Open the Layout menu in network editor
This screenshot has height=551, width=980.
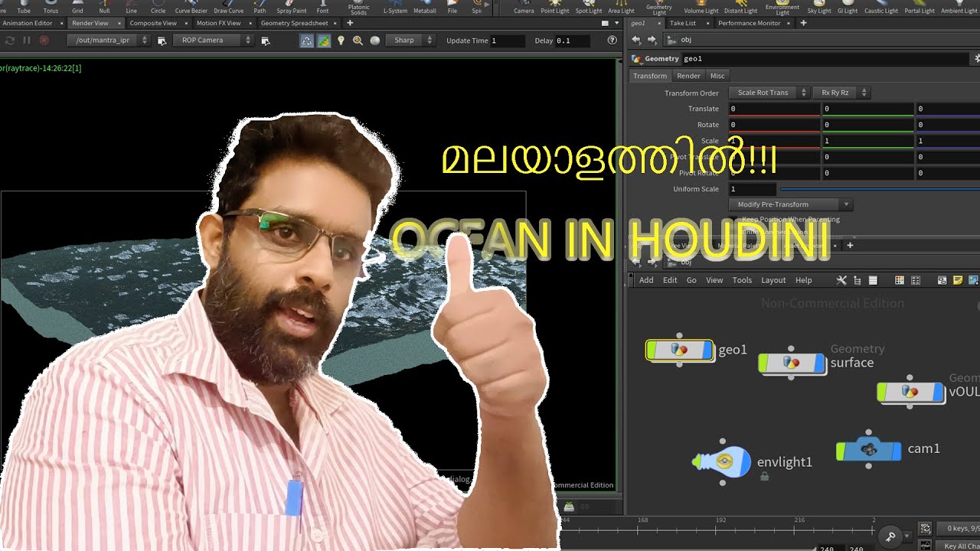click(773, 280)
